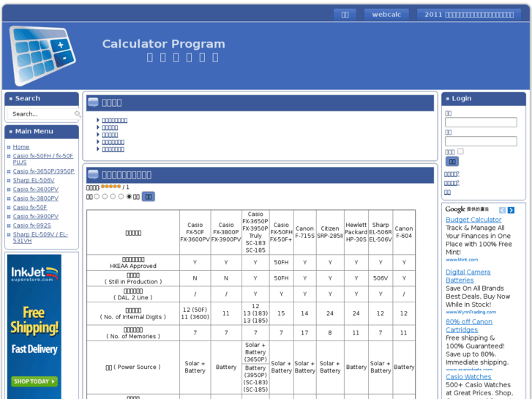Click the Canon F-604 column header
The height and width of the screenshot is (399, 532).
coord(404,232)
